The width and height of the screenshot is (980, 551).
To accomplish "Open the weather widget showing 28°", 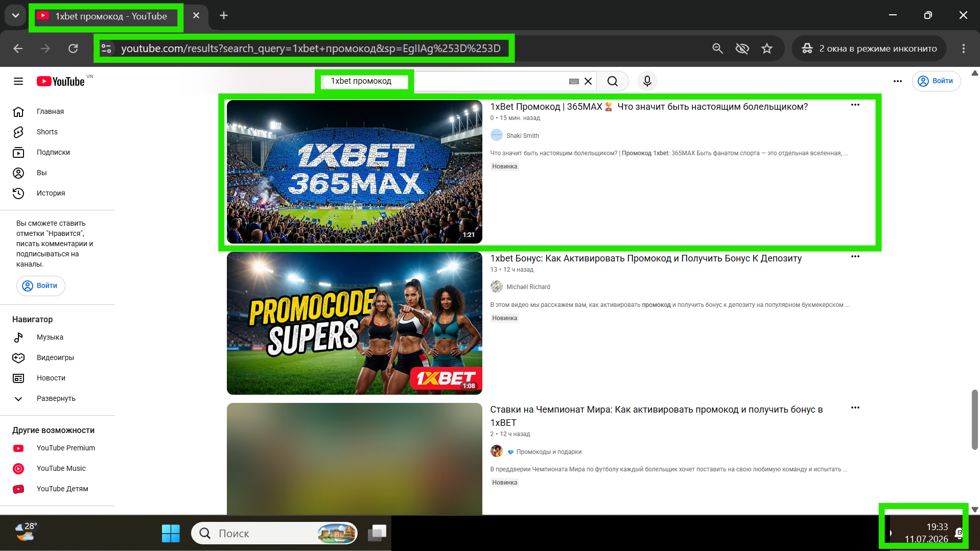I will (x=26, y=532).
